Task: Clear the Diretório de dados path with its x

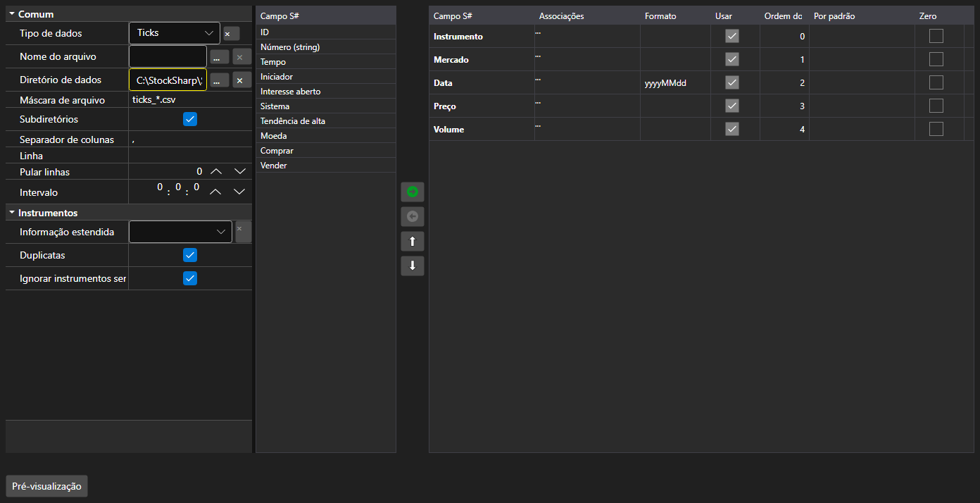Action: click(242, 80)
